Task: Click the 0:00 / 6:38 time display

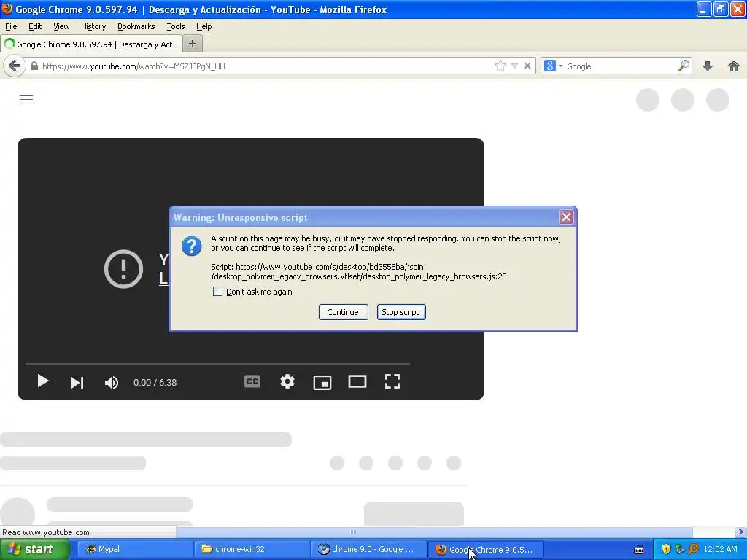Action: [155, 382]
